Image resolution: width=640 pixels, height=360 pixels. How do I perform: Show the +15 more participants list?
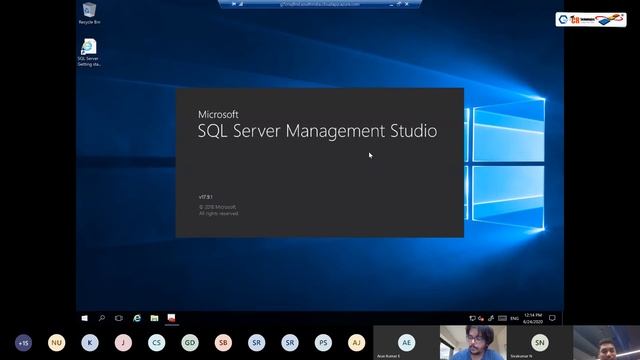[x=23, y=343]
